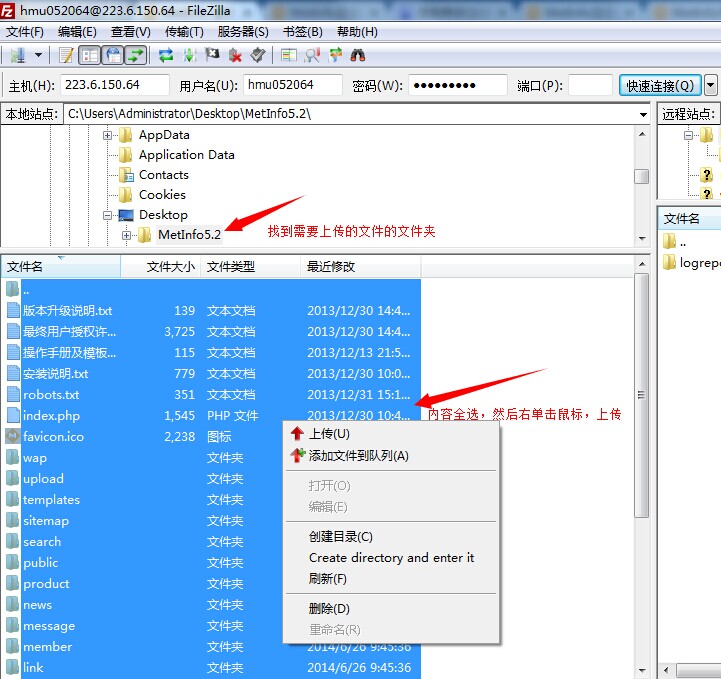721x679 pixels.
Task: Click remote list horizontal scroll left arrow
Action: [x=666, y=670]
